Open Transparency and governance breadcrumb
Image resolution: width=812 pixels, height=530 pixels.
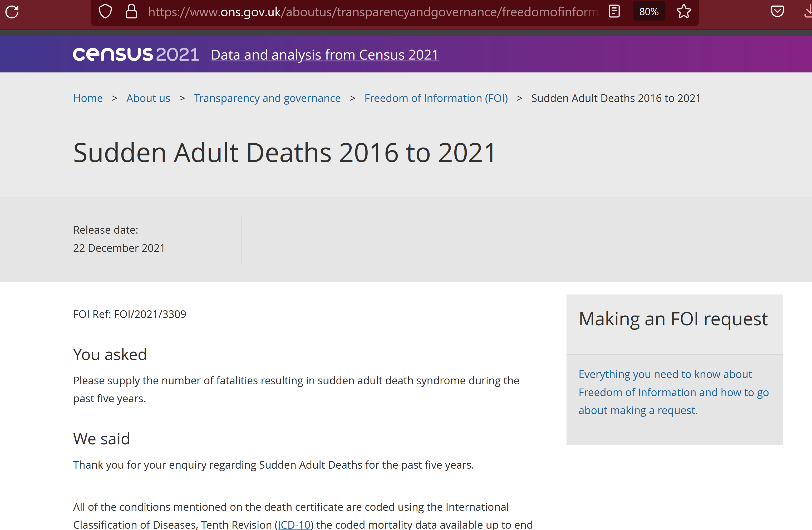click(x=267, y=98)
